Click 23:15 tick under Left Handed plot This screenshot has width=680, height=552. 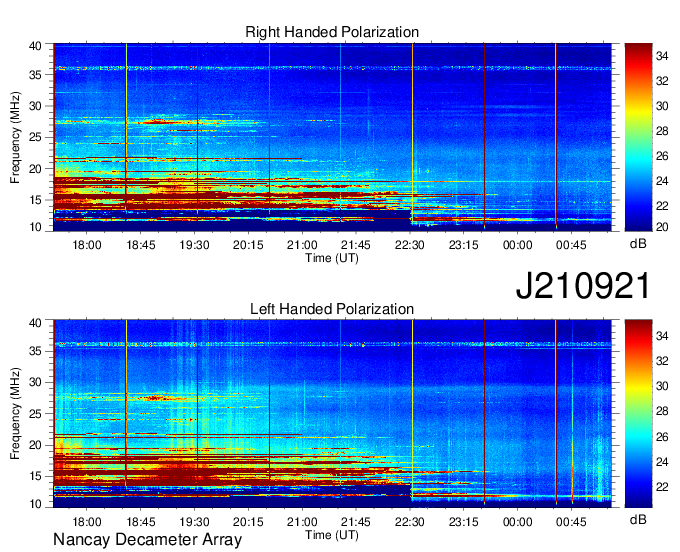[463, 522]
